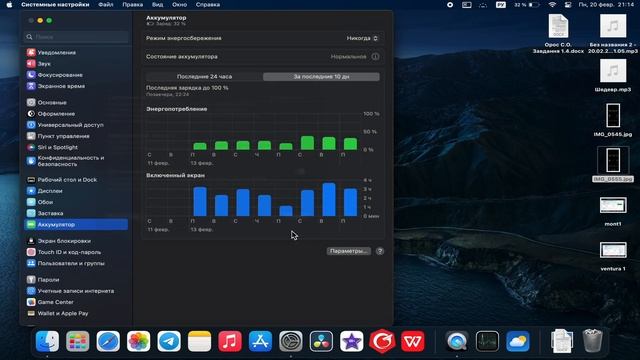The width and height of the screenshot is (640, 360).
Task: Open Accessibility (Универсальный доступ) icon
Action: (x=31, y=125)
